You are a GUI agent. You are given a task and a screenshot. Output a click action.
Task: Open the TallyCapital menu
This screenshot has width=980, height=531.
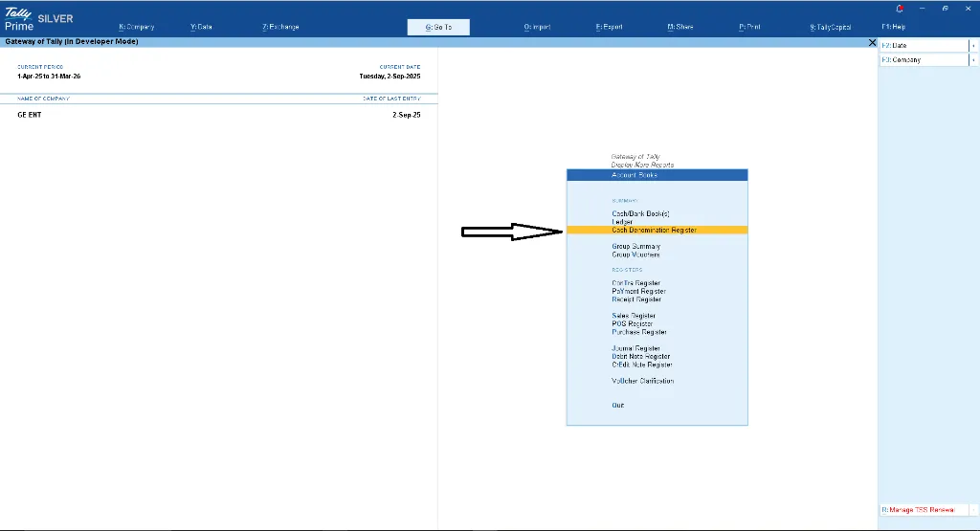point(831,27)
